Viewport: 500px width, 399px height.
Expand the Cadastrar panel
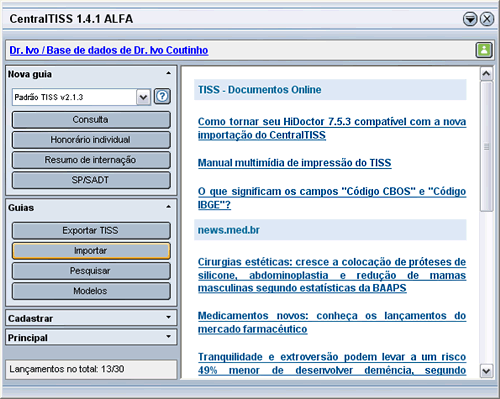click(x=169, y=317)
